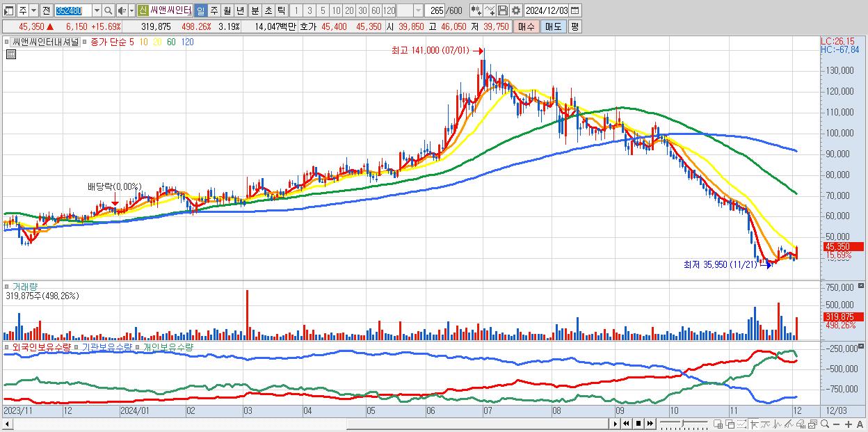
Task: Select the 월 (monthly) period toggle
Action: click(x=227, y=11)
